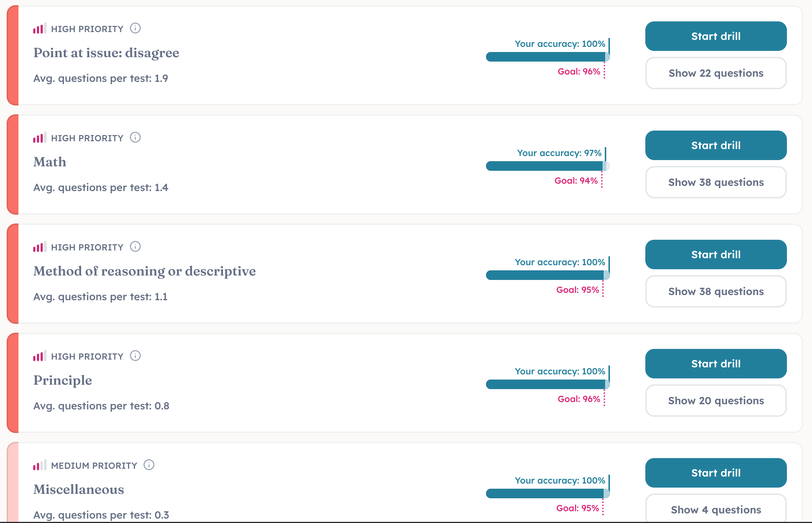Start the Math drill
Viewport: 812px width, 523px height.
(716, 145)
